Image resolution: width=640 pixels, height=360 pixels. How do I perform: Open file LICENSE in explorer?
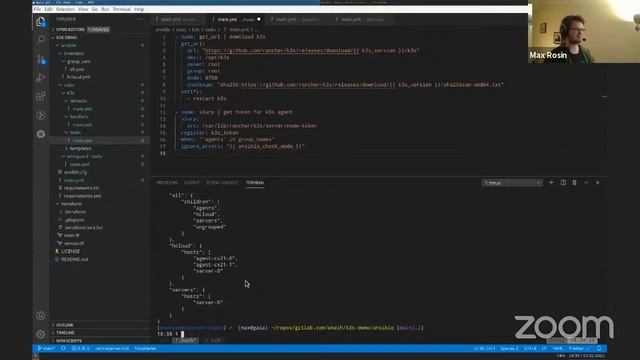pyautogui.click(x=70, y=251)
